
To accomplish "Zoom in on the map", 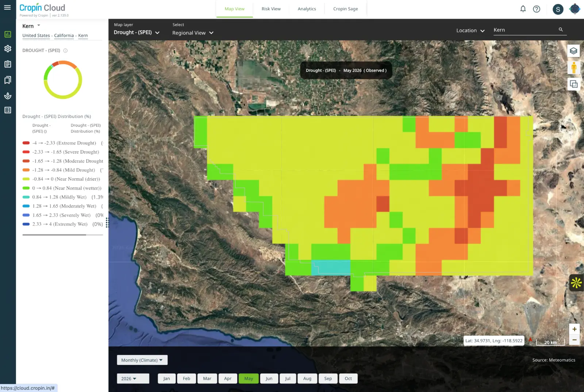I will tap(574, 329).
